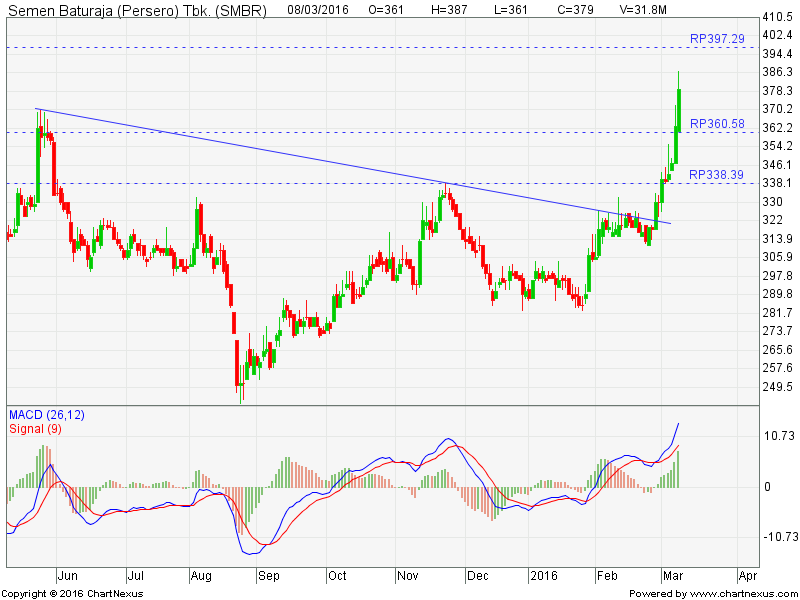
Task: Click the low price L=361
Action: [x=511, y=10]
